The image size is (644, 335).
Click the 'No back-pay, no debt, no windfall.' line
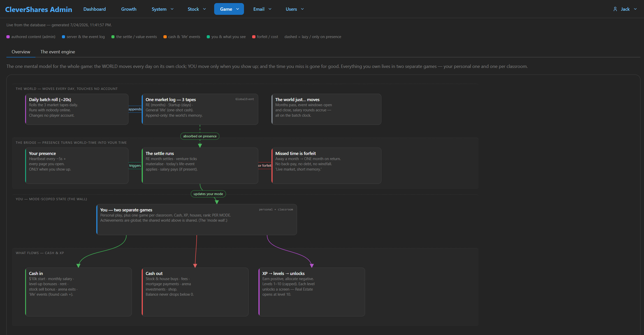tap(303, 164)
